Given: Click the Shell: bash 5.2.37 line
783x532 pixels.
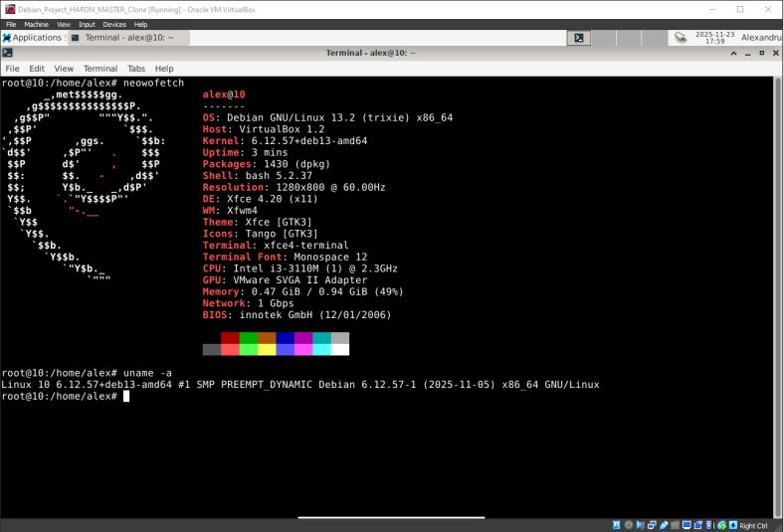Looking at the screenshot, I should [x=257, y=176].
